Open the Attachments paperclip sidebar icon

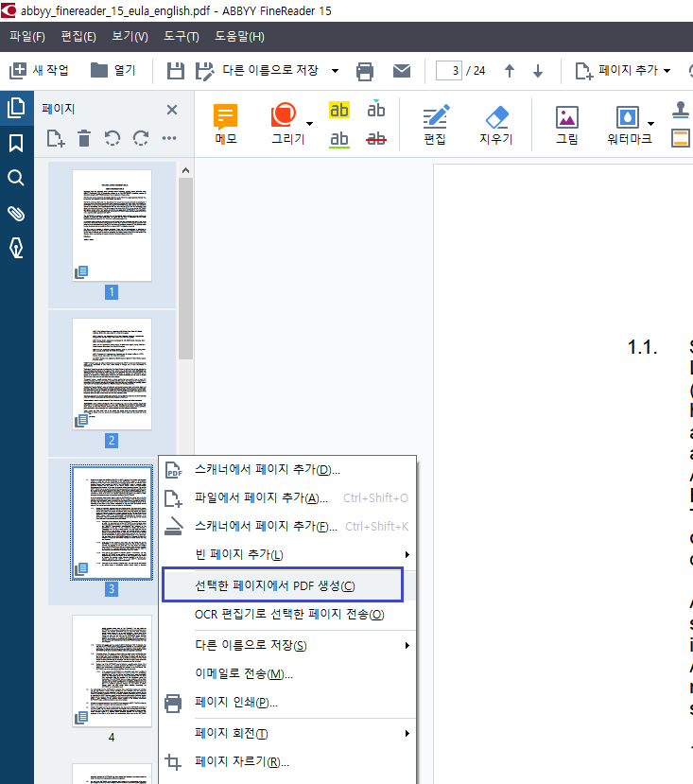[16, 213]
